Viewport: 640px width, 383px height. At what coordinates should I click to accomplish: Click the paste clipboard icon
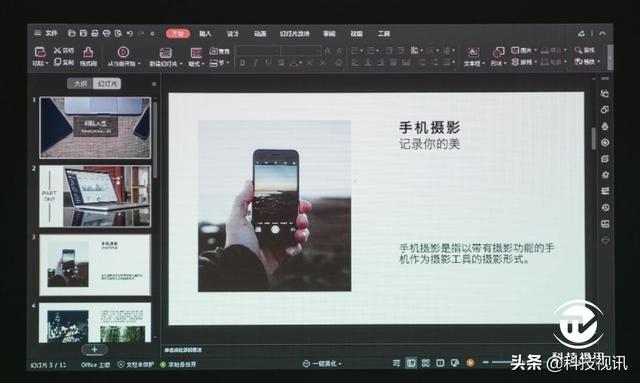(40, 52)
